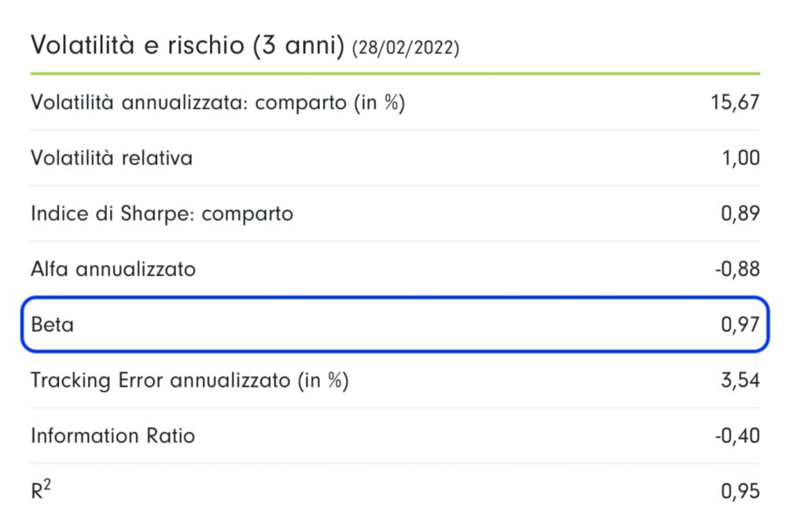The height and width of the screenshot is (532, 805).
Task: Select the 'Tracking Error annualizzato' label
Action: 189,380
